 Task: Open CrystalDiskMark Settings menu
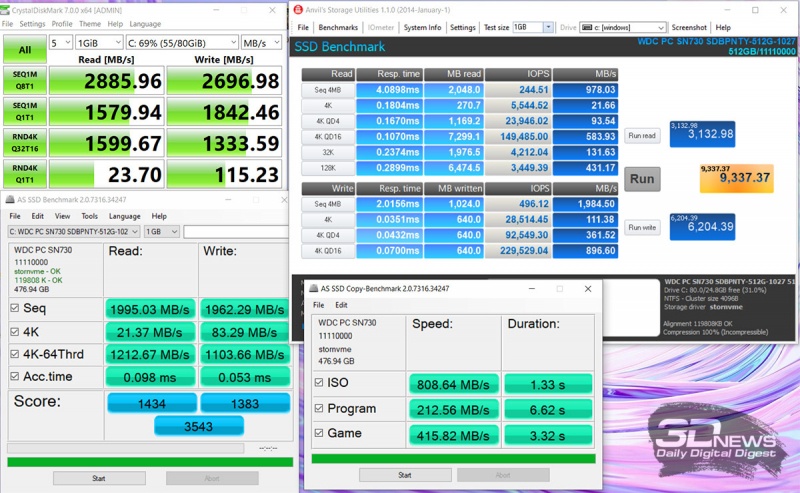point(32,24)
